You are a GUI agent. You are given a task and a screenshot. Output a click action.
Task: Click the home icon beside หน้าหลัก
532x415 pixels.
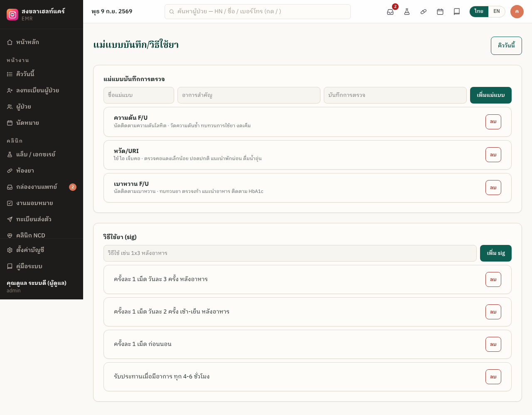pyautogui.click(x=10, y=42)
